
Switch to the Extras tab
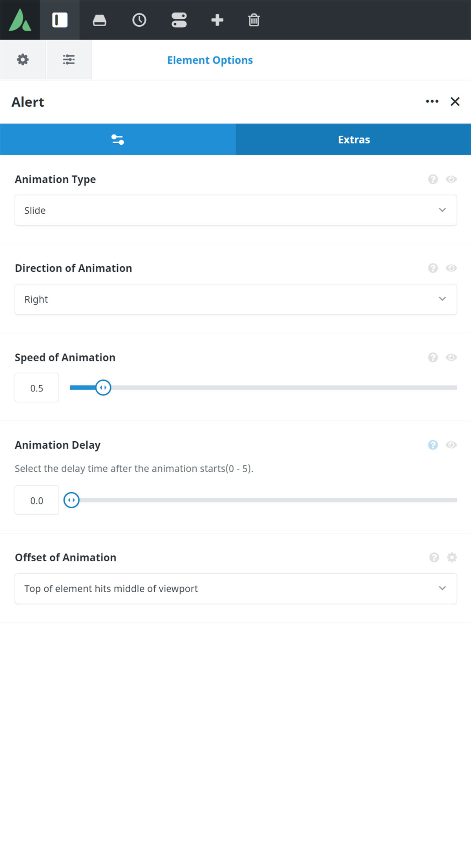click(x=354, y=139)
